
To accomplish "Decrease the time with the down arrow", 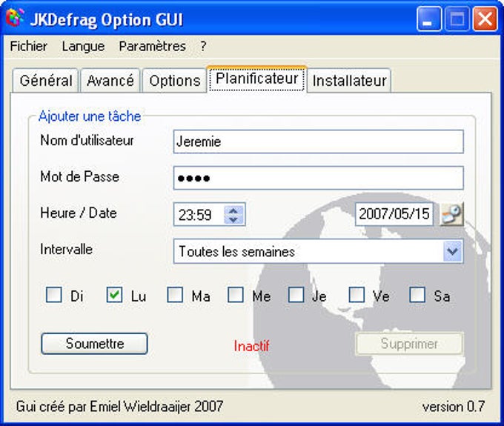I will [x=233, y=219].
